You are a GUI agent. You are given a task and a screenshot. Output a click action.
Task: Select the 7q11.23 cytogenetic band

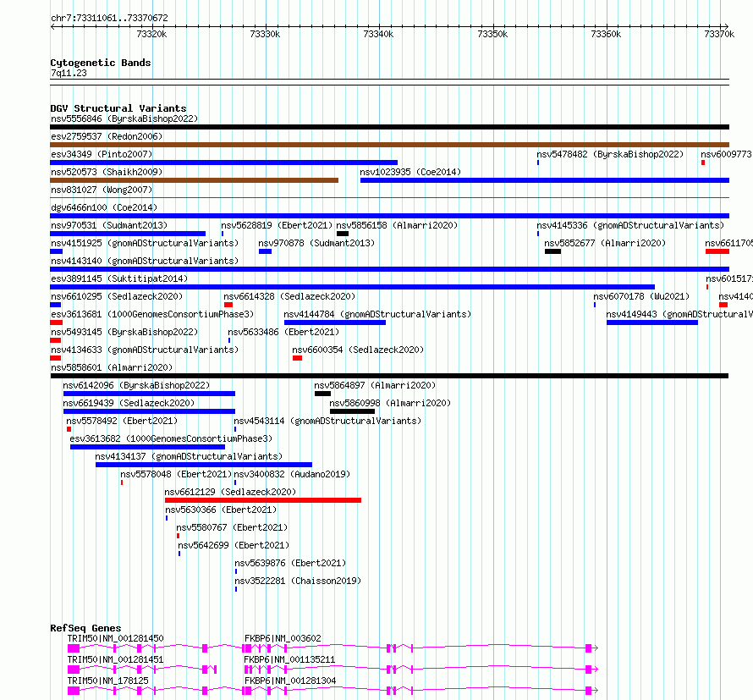(x=69, y=73)
